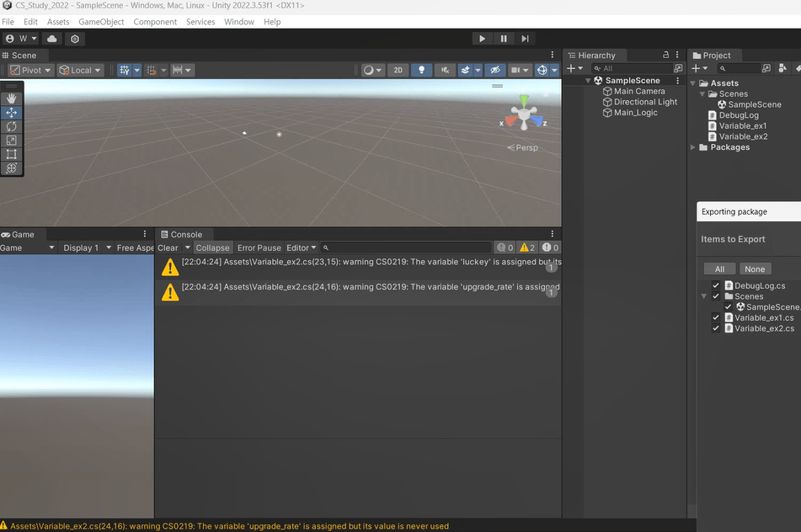Toggle Scene view lighting bulb
Screen dimensions: 801x532
click(x=421, y=71)
